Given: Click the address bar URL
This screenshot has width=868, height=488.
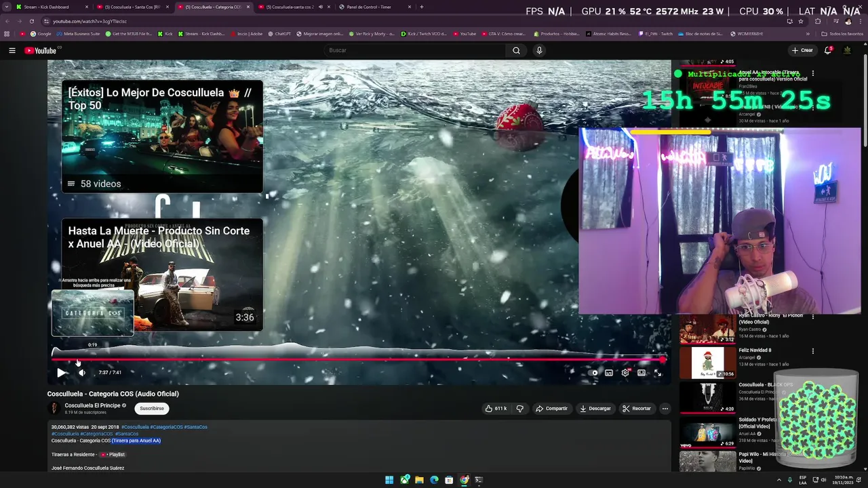Looking at the screenshot, I should [x=90, y=21].
